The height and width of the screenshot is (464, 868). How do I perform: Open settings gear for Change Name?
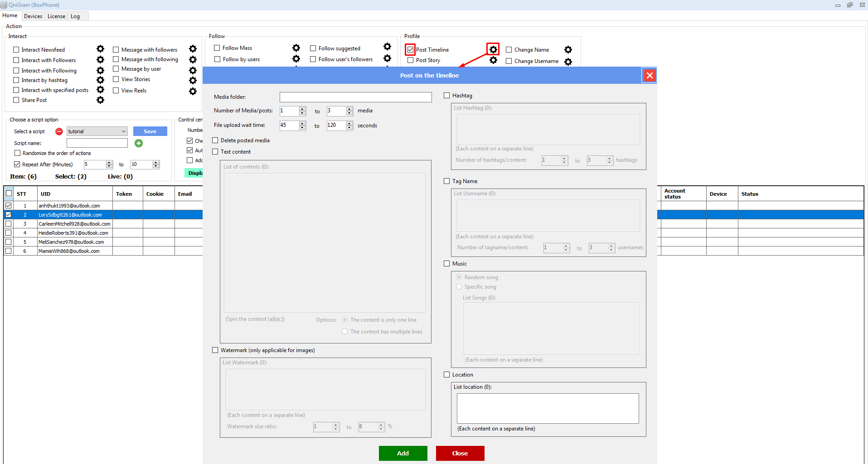(568, 50)
